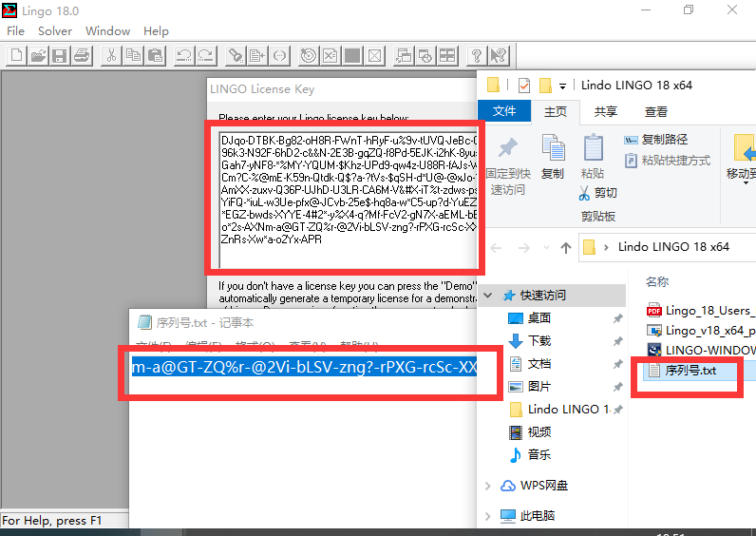Screen dimensions: 756x536
Task: Click the properties checkmark icon in Explorer title bar
Action: [523, 86]
